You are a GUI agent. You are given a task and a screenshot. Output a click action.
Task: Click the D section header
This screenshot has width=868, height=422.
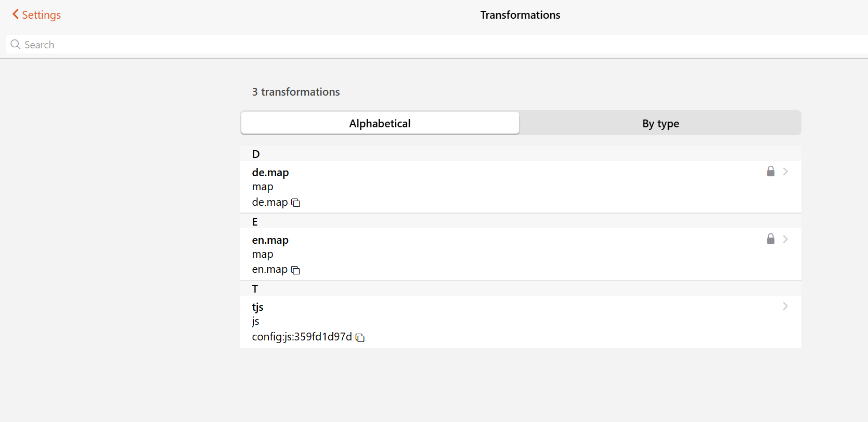256,154
